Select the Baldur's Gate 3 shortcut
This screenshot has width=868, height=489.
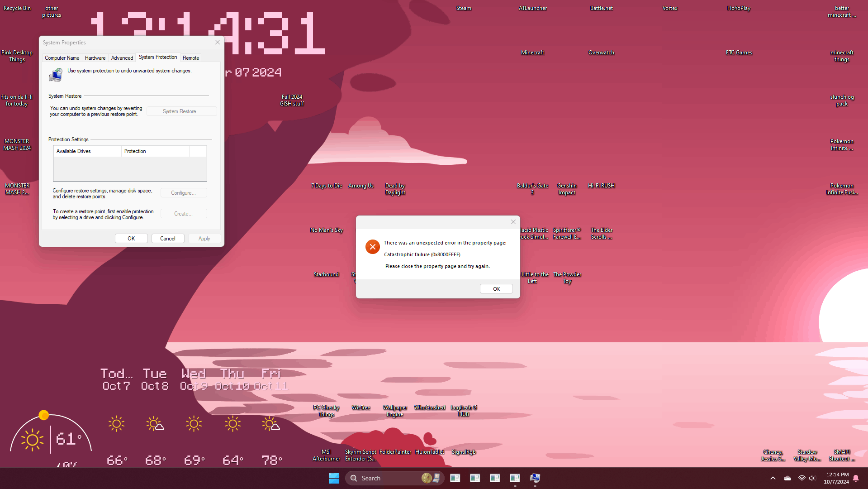point(532,189)
